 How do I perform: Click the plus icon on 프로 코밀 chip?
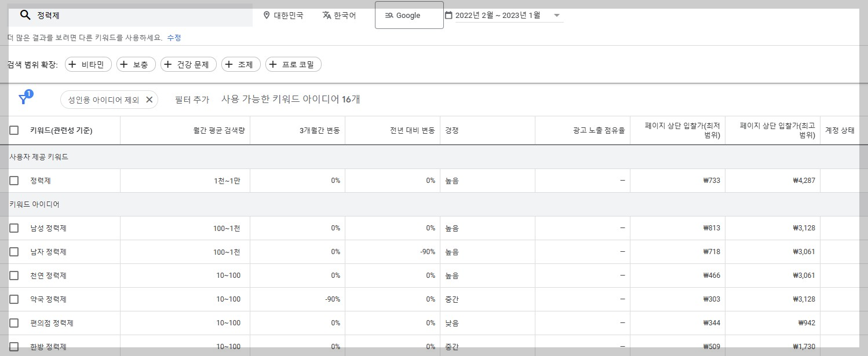point(273,64)
